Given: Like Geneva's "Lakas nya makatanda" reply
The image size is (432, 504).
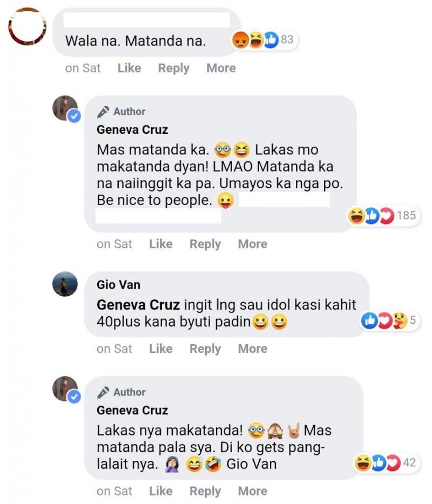Looking at the screenshot, I should coord(160,491).
